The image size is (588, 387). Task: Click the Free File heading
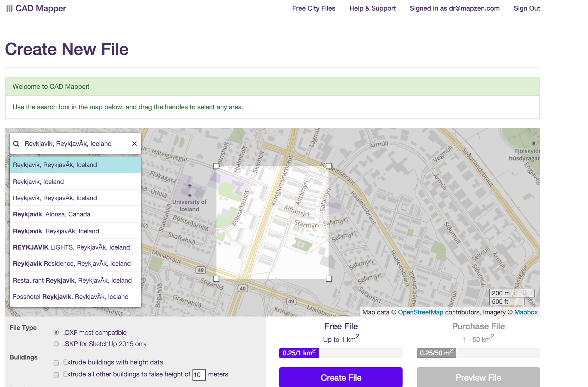341,326
